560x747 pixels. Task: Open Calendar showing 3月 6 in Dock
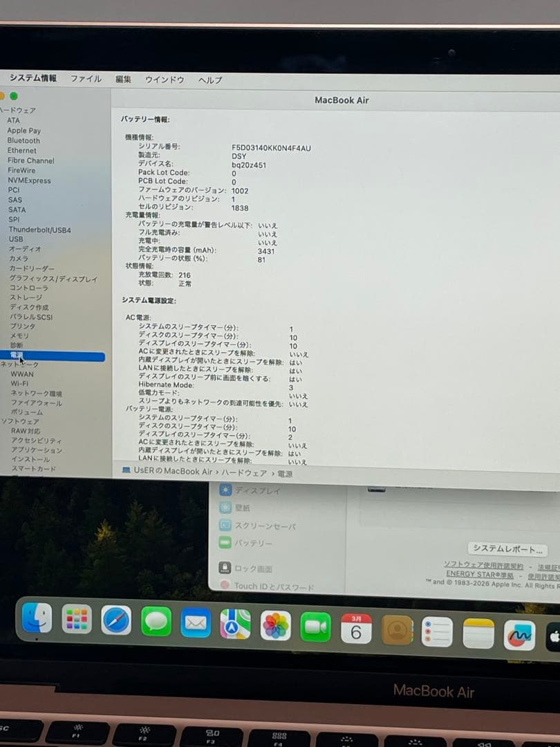pos(356,628)
